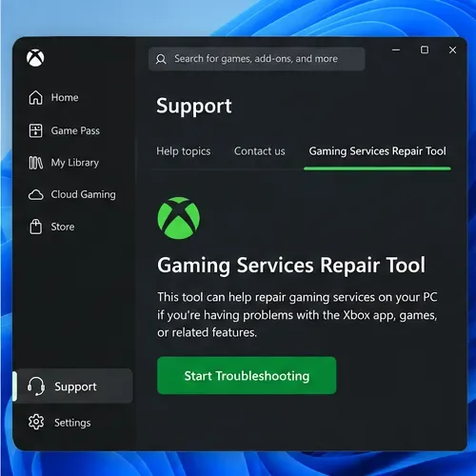Maximize the Xbox app window
The image size is (476, 476).
click(x=425, y=50)
